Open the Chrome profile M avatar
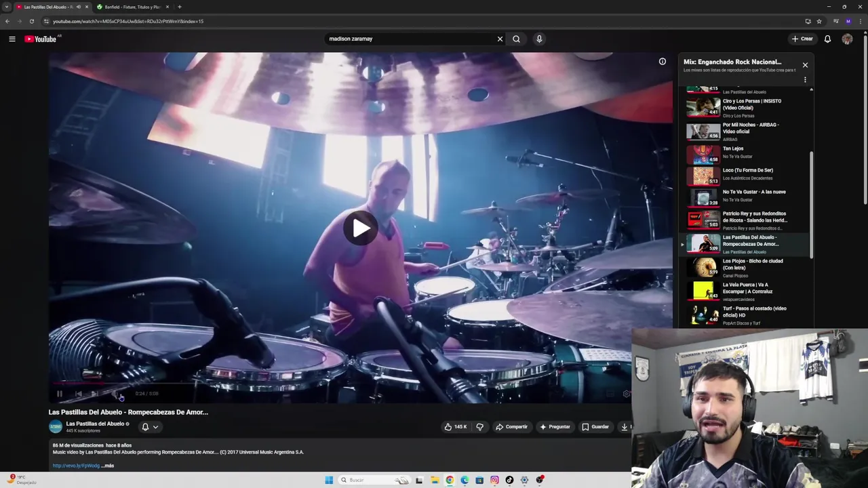 pyautogui.click(x=848, y=21)
